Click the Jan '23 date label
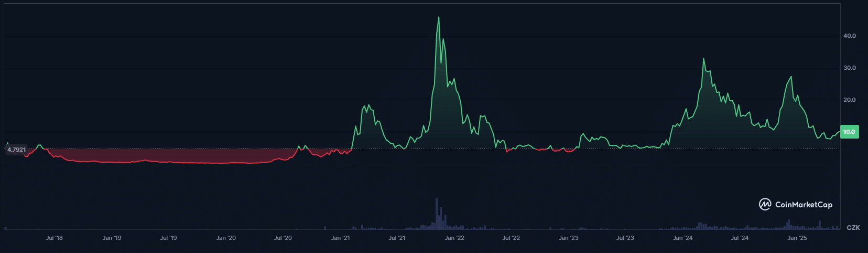 pyautogui.click(x=569, y=238)
